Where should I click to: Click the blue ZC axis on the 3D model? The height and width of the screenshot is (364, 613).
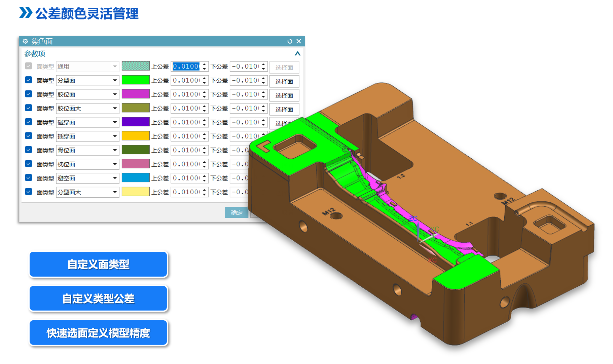coord(418,230)
